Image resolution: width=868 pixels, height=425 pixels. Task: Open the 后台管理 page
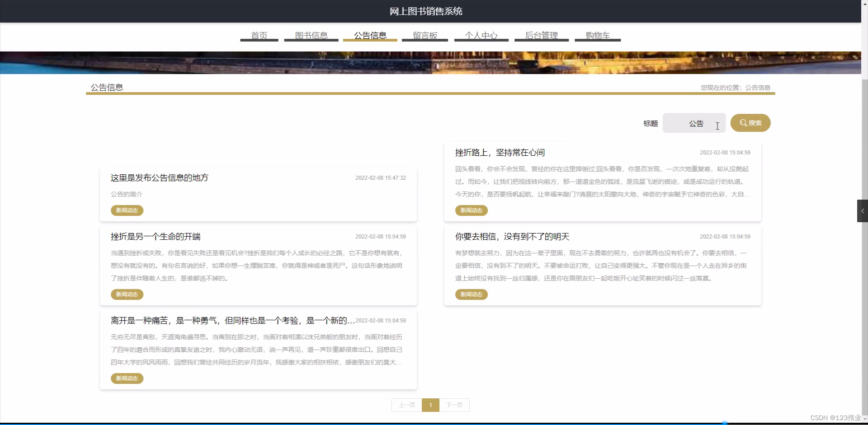click(541, 35)
